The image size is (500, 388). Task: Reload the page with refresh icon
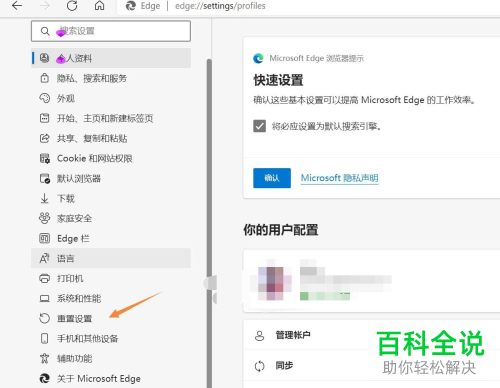pos(72,6)
